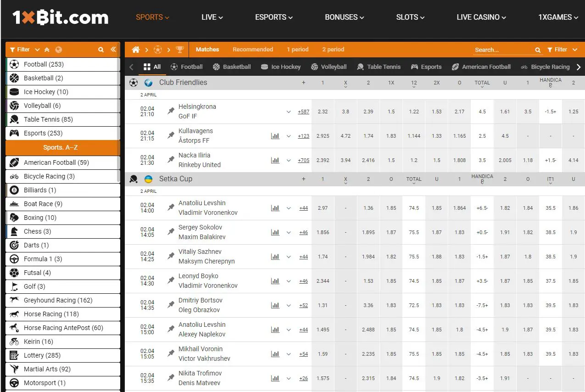Open Horse Racing AntePost (60) in sidebar

coord(63,328)
